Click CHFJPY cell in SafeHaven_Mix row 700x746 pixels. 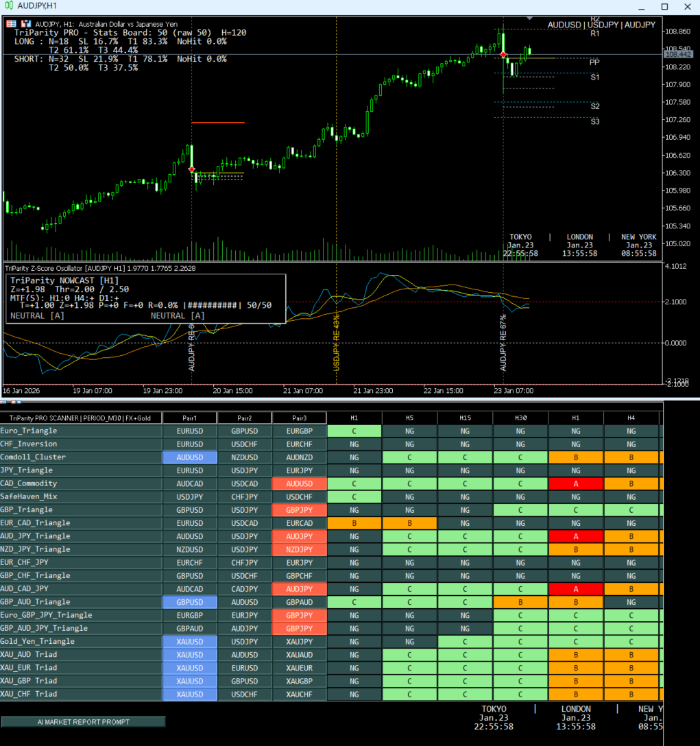[245, 496]
